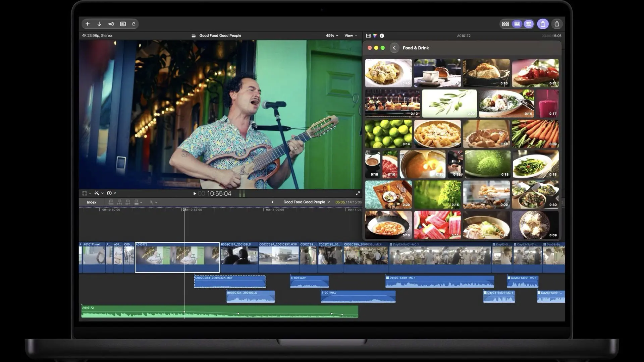
Task: Toggle the timeline panel button
Action: (x=517, y=24)
